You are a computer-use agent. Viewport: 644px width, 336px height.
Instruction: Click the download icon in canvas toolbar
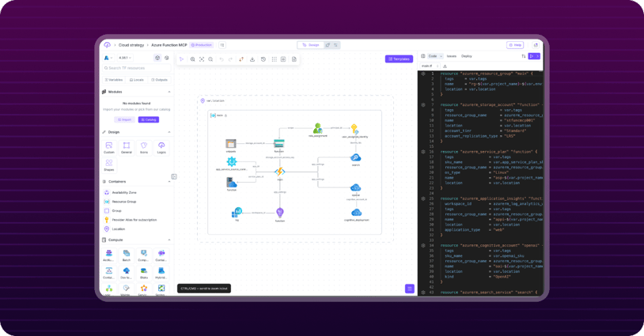coord(252,59)
